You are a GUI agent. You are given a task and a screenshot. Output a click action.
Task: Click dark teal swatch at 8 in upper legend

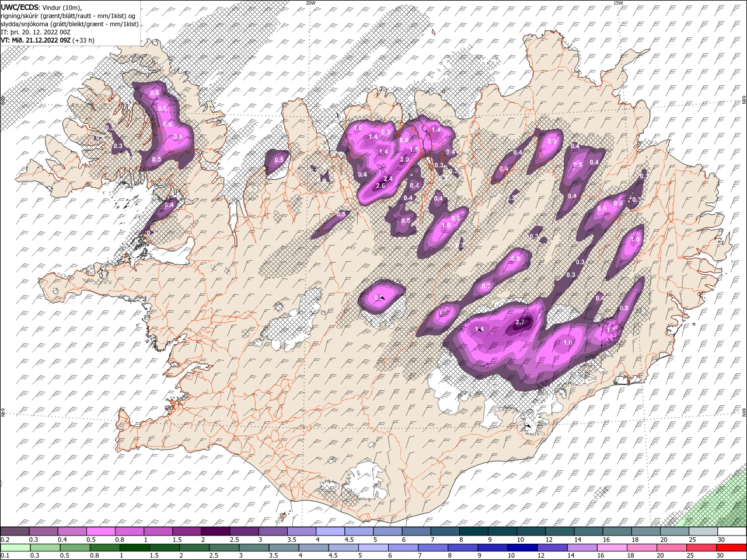(473, 531)
